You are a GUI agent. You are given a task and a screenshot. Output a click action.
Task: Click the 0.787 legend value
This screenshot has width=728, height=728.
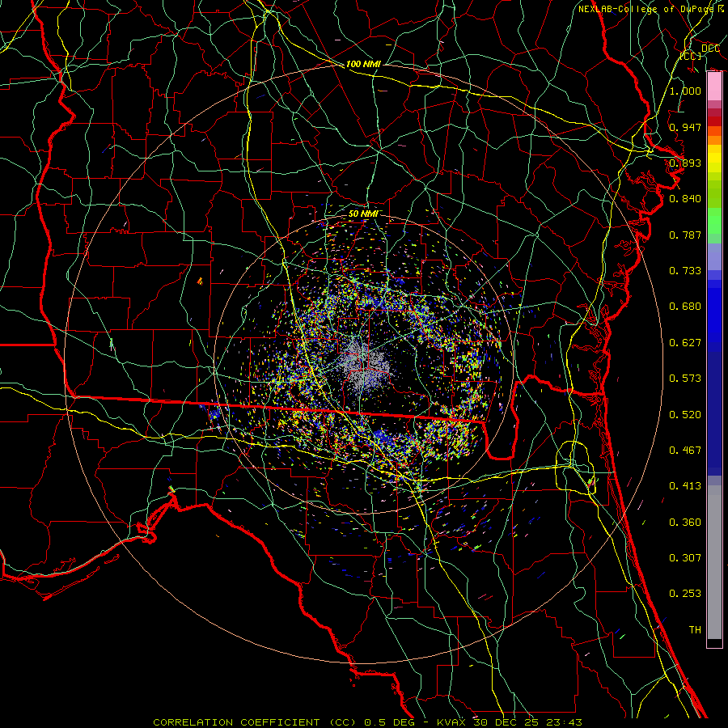click(685, 235)
